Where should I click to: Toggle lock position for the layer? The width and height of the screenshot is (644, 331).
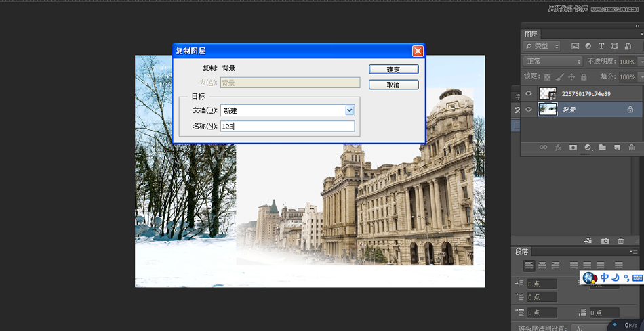pyautogui.click(x=571, y=77)
